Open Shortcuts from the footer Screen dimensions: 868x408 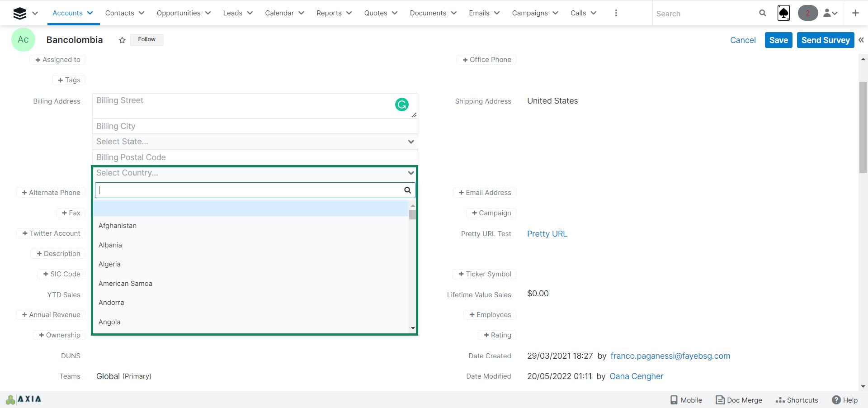click(797, 400)
